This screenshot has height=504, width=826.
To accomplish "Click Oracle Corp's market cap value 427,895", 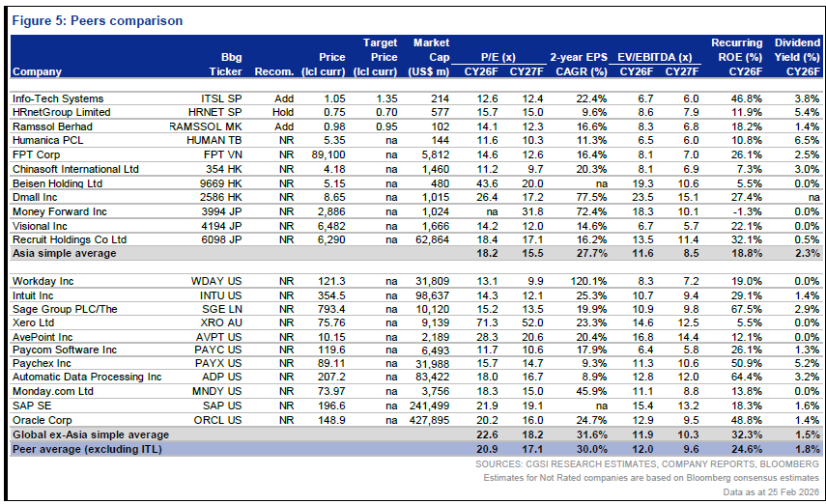I will click(x=430, y=420).
